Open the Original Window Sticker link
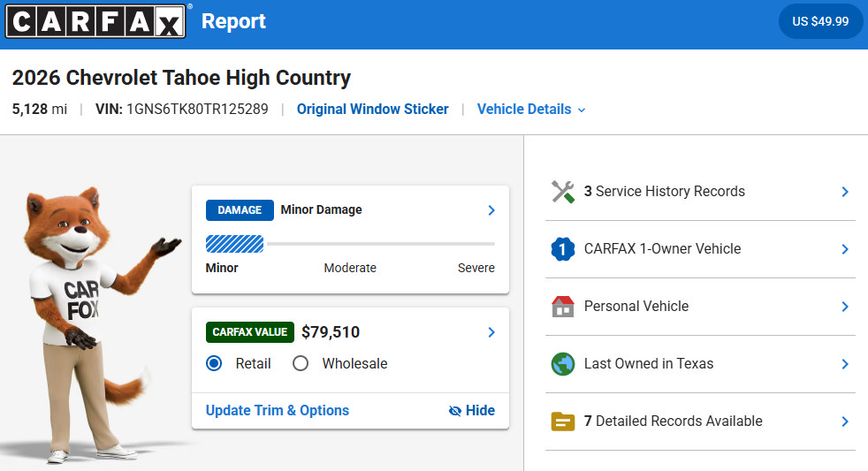Viewport: 868px width, 471px height. click(x=372, y=109)
